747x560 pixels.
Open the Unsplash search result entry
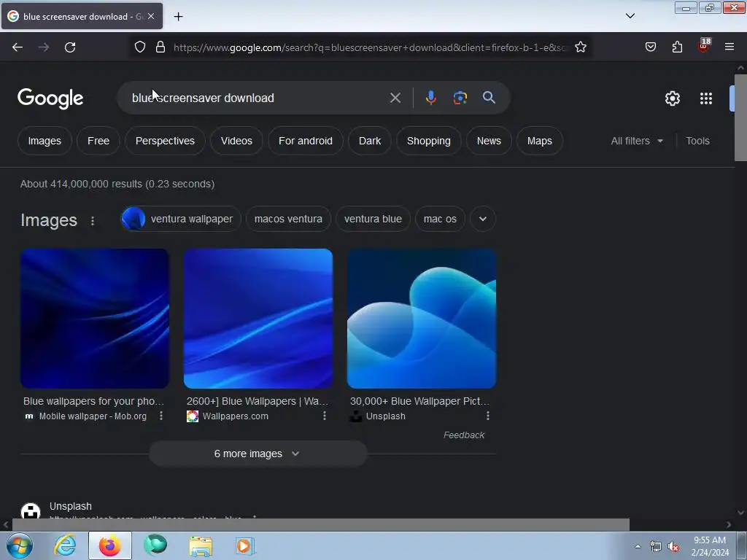click(71, 506)
